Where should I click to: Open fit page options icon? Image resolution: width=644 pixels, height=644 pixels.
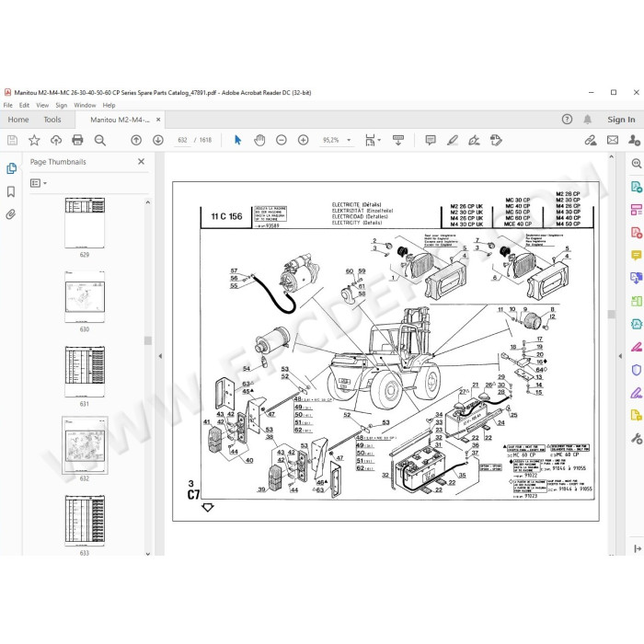pos(373,141)
